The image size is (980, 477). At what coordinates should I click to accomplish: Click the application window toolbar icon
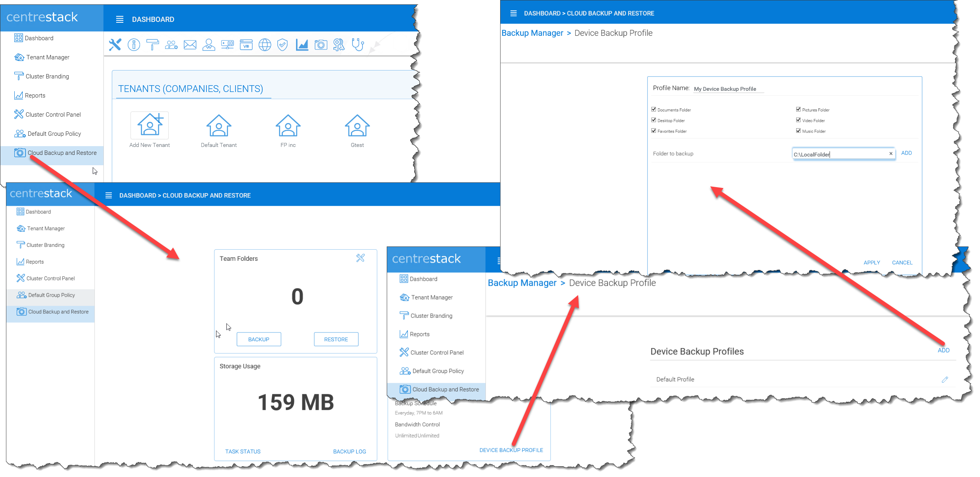pyautogui.click(x=246, y=45)
